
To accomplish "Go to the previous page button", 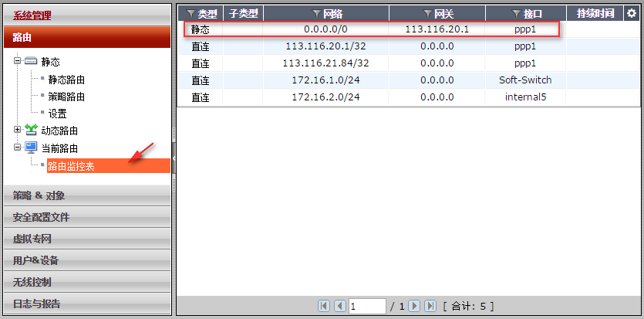I will (340, 306).
